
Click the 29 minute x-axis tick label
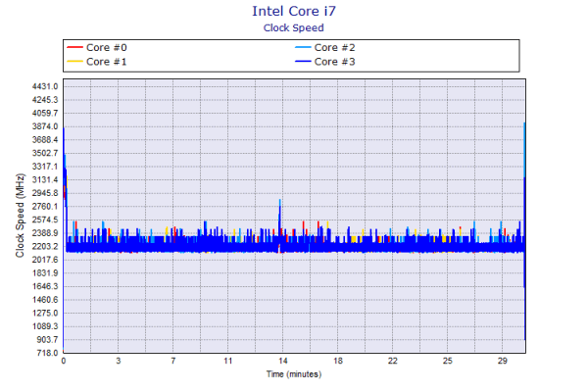(x=503, y=361)
